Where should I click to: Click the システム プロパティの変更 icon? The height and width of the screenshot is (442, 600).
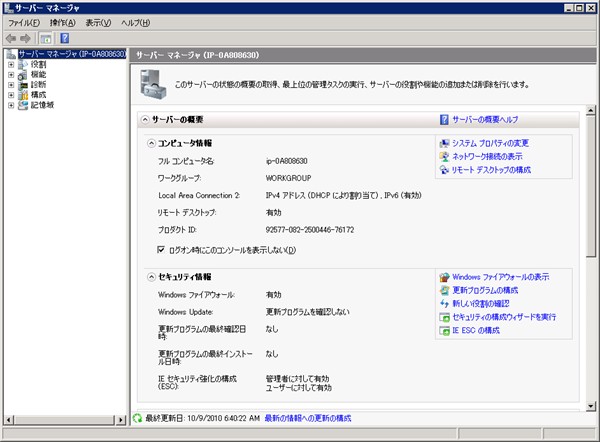coord(444,144)
